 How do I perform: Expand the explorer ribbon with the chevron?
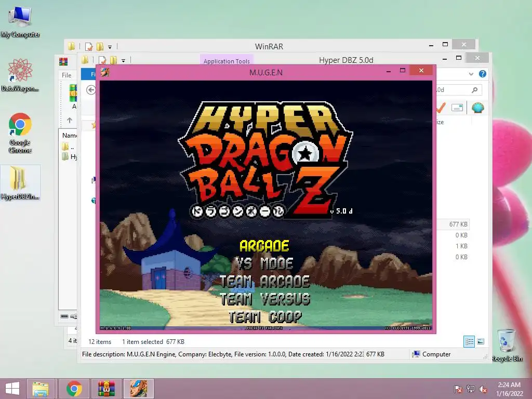(x=471, y=74)
